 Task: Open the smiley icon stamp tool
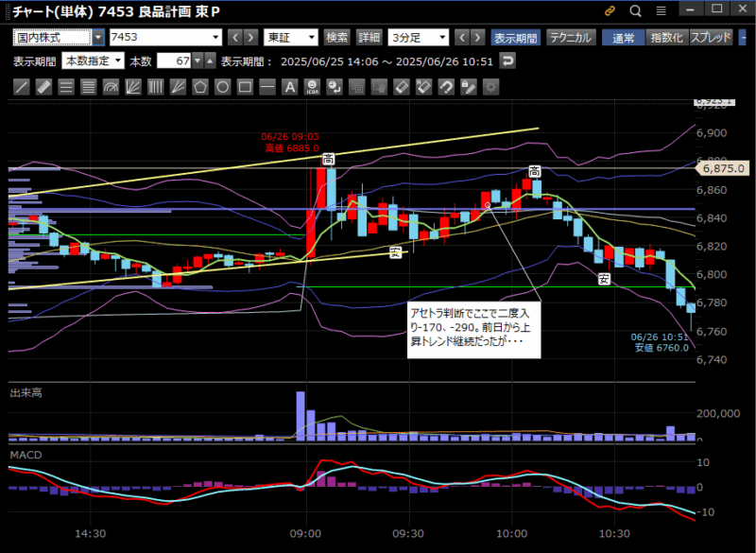point(313,87)
